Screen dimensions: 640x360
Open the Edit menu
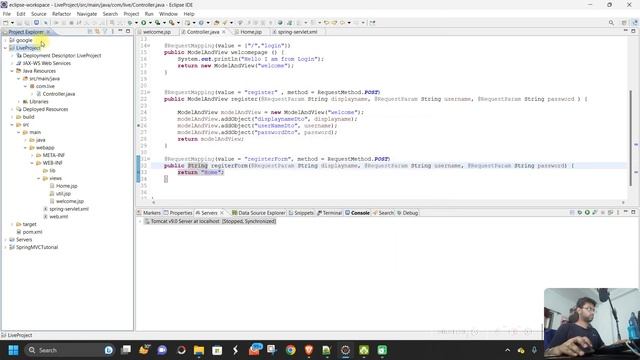(21, 14)
